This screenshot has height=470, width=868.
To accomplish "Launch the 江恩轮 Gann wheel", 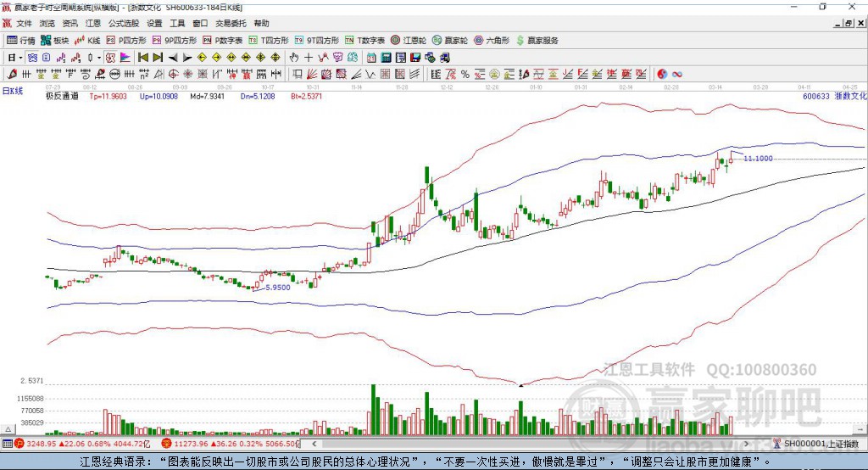I will (x=409, y=41).
